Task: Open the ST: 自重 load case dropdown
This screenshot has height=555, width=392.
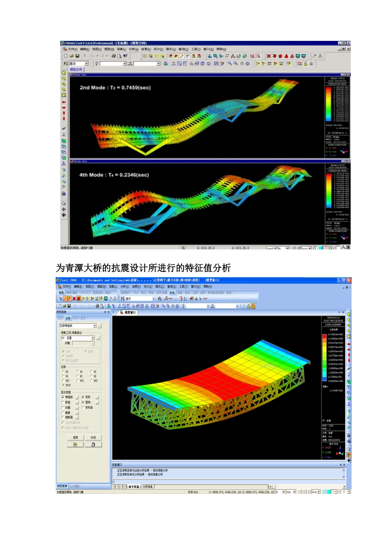Action: [x=93, y=338]
